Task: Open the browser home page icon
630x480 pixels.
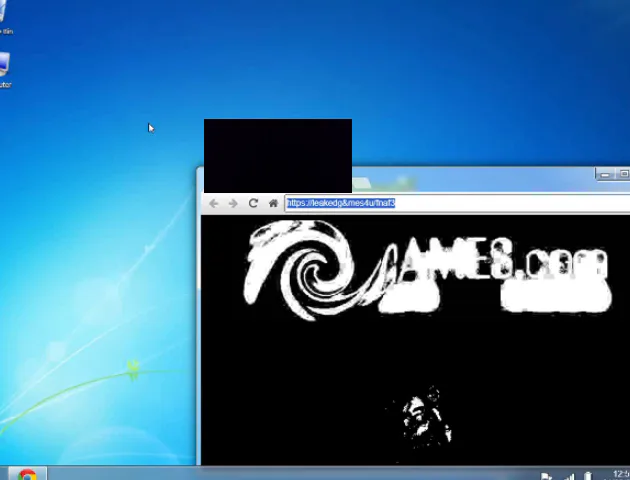Action: coord(273,203)
